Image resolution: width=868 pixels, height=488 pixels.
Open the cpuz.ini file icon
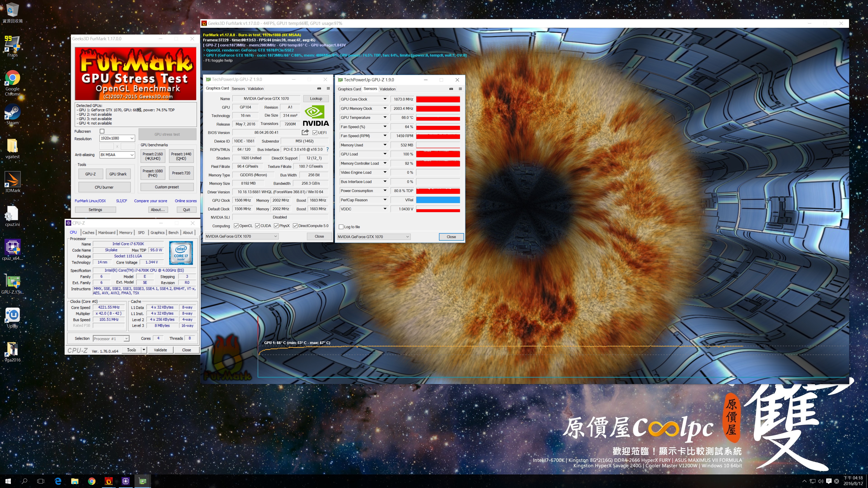[x=12, y=216]
